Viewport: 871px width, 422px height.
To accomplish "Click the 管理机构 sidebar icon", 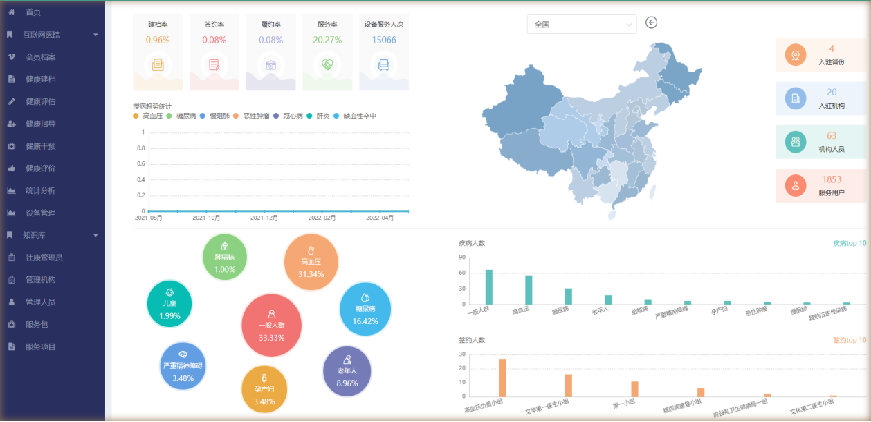I will pyautogui.click(x=11, y=279).
